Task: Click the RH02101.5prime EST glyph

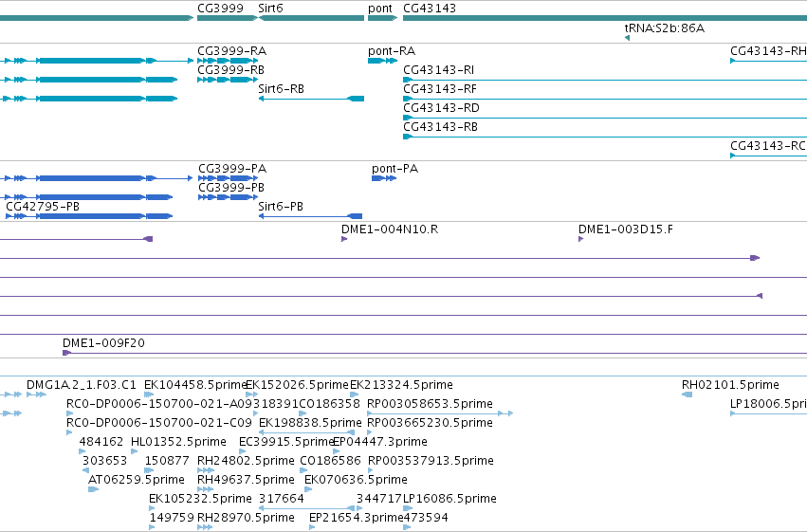Action: [x=688, y=394]
